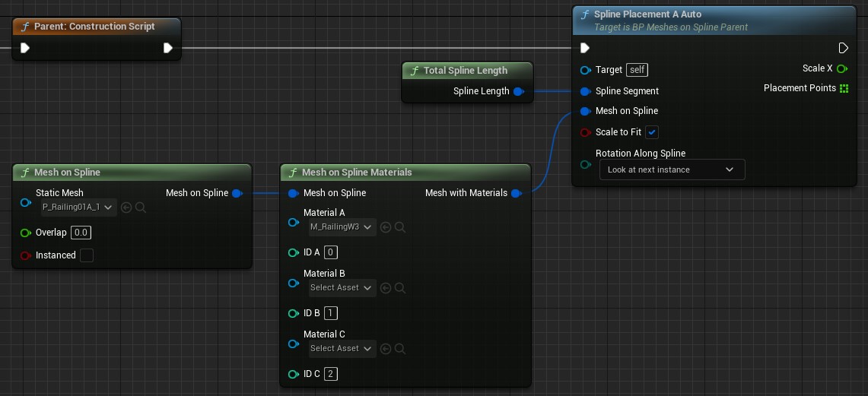Use selected asset arrow for Static Mesh
868x396 pixels.
point(126,208)
